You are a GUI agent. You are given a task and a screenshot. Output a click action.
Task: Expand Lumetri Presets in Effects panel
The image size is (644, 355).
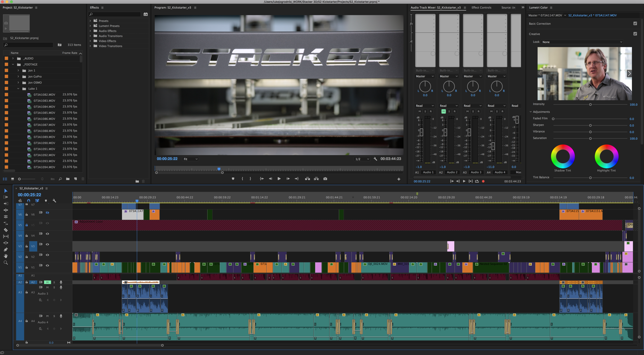click(x=90, y=26)
